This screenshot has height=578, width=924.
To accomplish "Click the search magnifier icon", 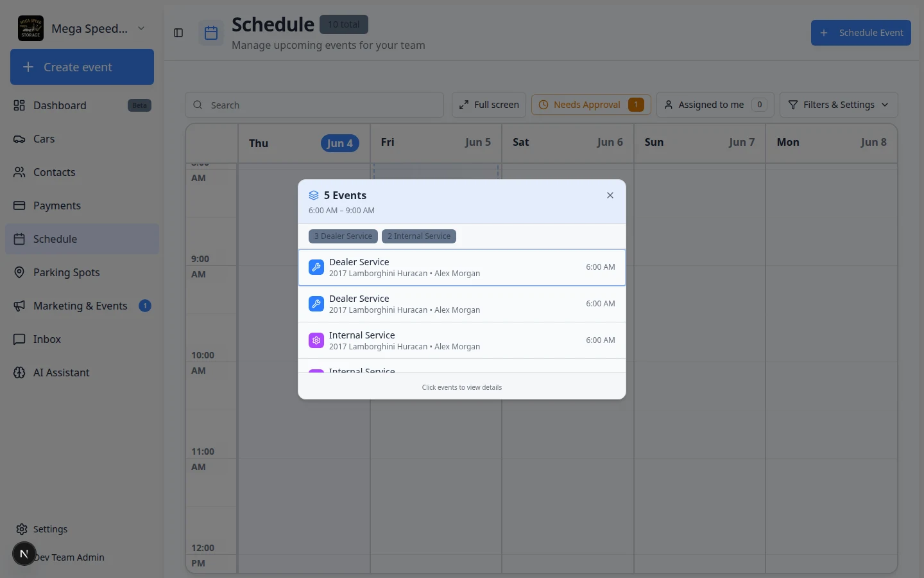I will point(198,105).
